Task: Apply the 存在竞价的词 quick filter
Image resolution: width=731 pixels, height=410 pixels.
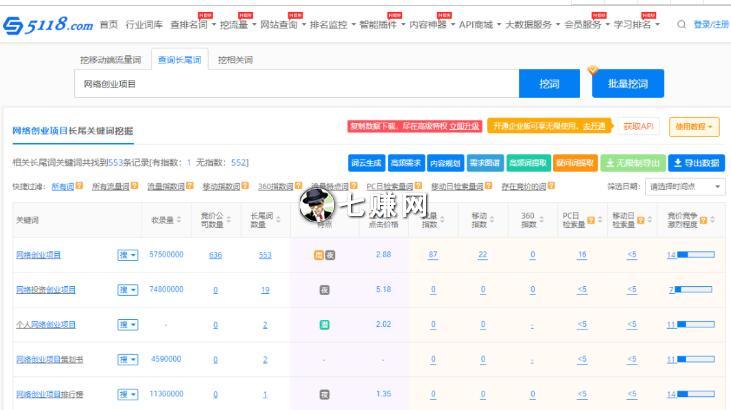Action: (524, 186)
